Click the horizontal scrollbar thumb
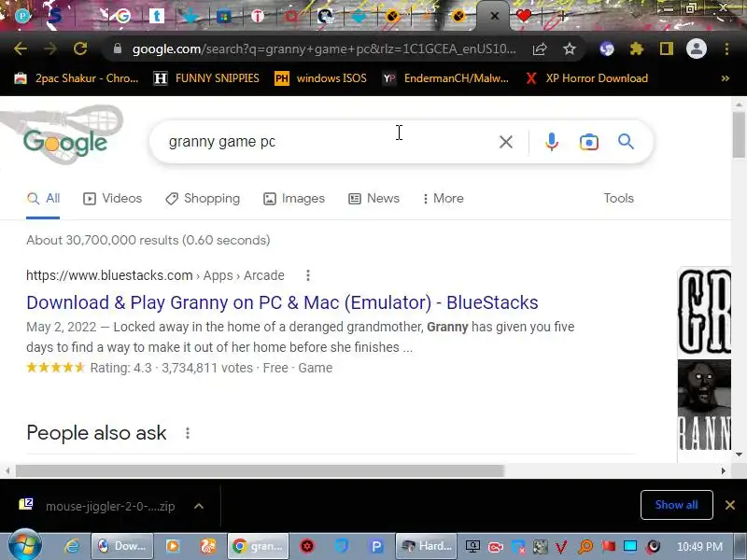Image resolution: width=747 pixels, height=560 pixels. 260,470
